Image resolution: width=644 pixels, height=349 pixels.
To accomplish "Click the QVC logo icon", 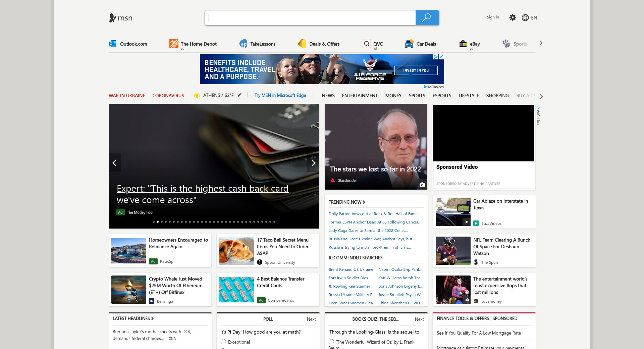I will tap(367, 44).
